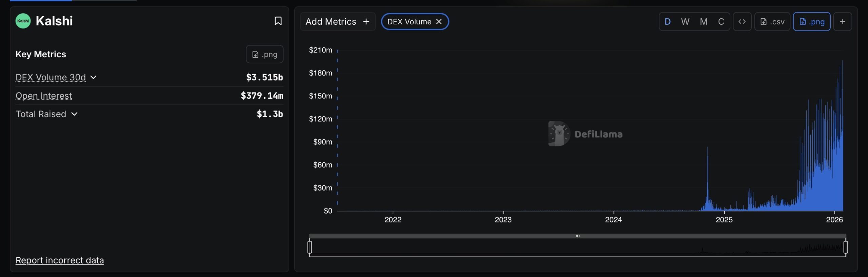Click Report incorrect data
The height and width of the screenshot is (277, 868).
pos(60,260)
